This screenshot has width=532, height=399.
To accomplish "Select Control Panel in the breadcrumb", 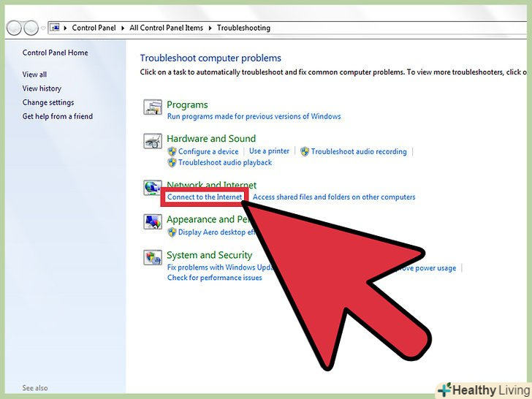I will coord(94,28).
